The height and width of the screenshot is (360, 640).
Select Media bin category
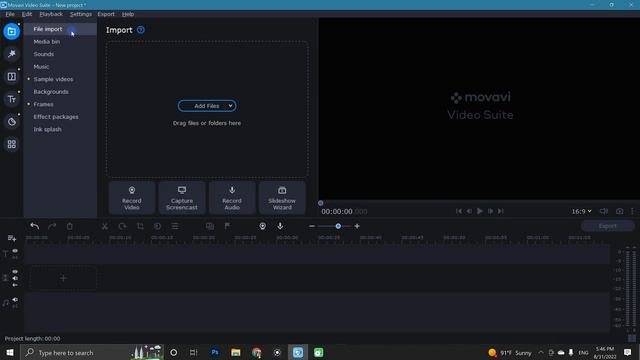tap(60, 42)
